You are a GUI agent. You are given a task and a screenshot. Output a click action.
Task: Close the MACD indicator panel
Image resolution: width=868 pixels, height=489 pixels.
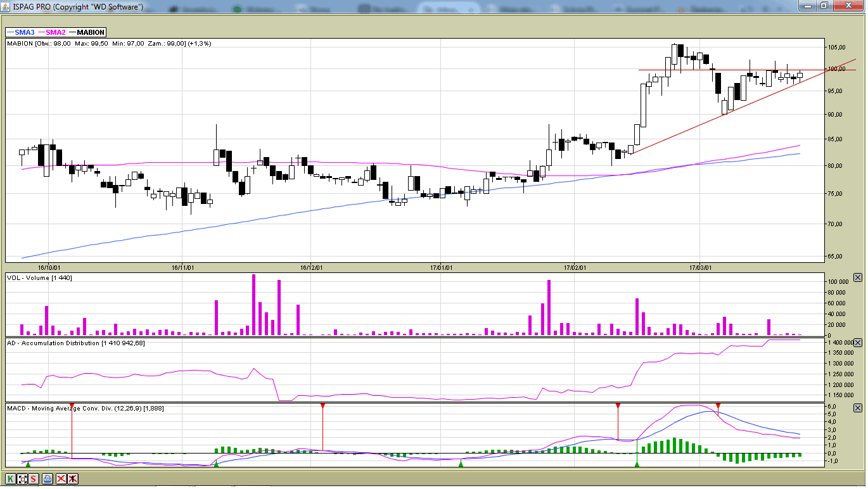pyautogui.click(x=858, y=408)
